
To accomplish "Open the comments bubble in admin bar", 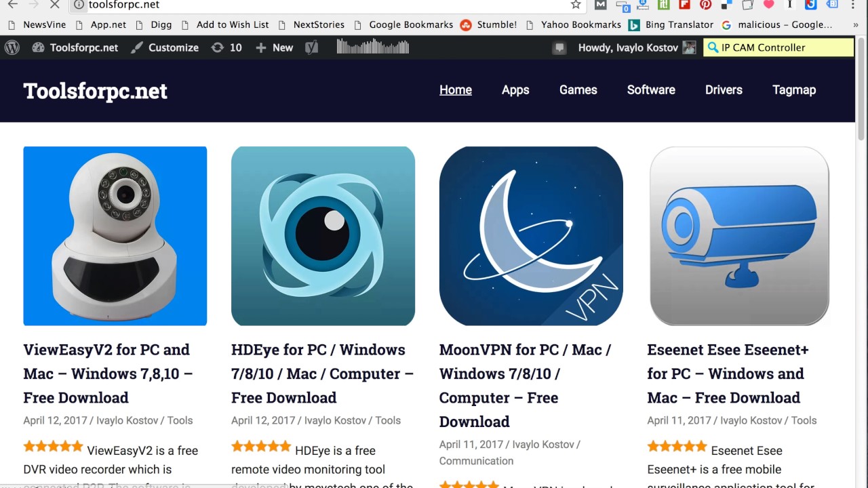I will [559, 47].
